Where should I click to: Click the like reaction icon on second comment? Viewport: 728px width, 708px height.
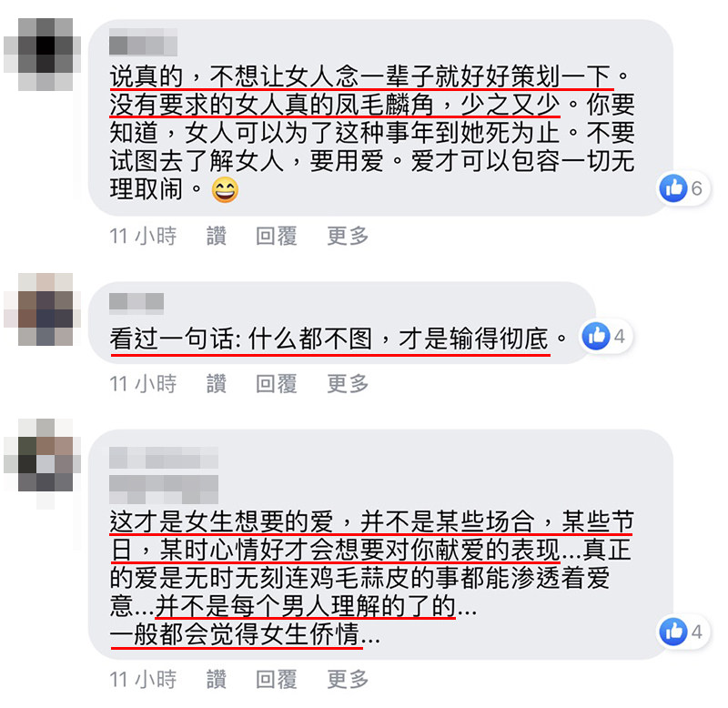pos(596,336)
